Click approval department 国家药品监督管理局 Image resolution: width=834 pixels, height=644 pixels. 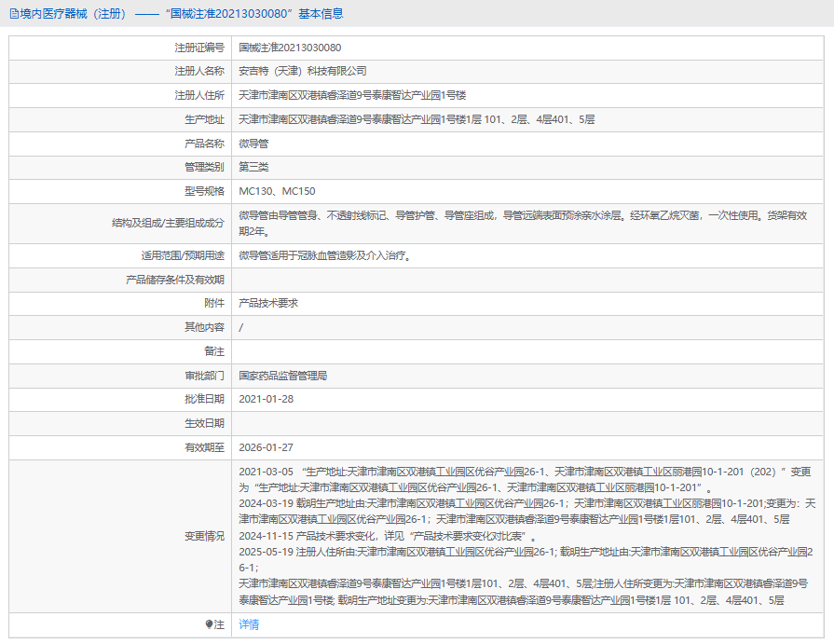(283, 376)
